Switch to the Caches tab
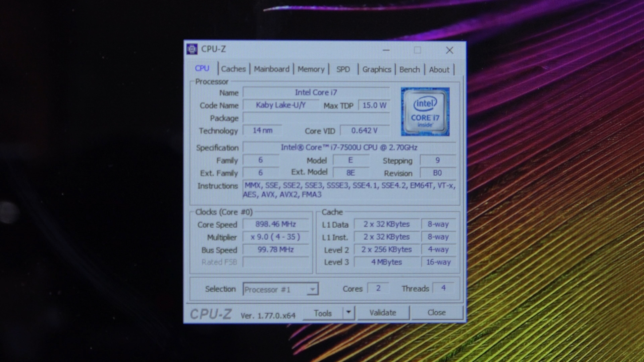Image resolution: width=644 pixels, height=362 pixels. pyautogui.click(x=233, y=69)
